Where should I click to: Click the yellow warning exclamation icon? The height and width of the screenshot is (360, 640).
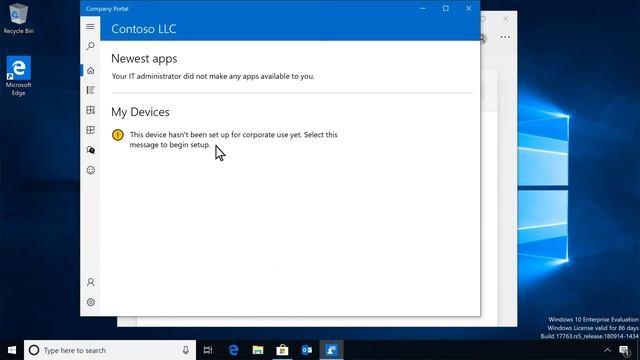118,135
